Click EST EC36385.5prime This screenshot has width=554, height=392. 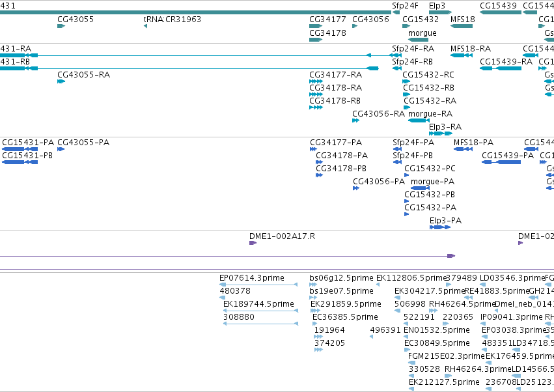pos(345,318)
